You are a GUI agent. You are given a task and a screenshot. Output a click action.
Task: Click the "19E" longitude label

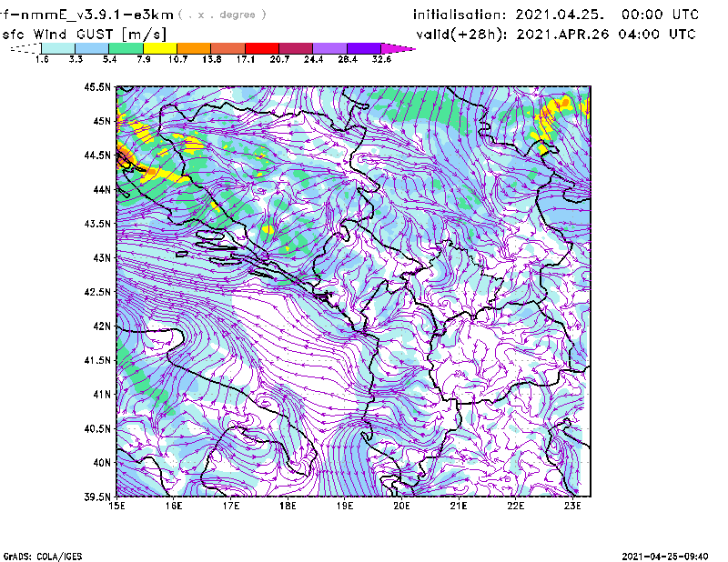tap(345, 506)
